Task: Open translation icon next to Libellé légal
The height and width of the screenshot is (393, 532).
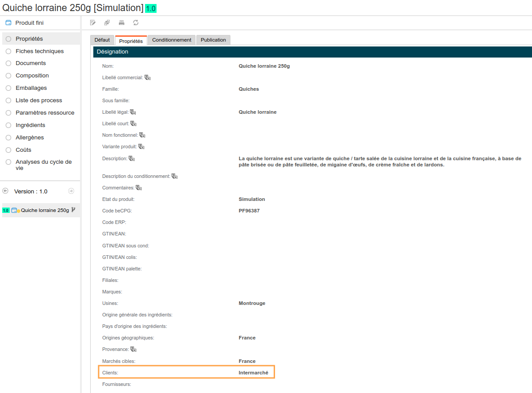Action: tap(133, 112)
